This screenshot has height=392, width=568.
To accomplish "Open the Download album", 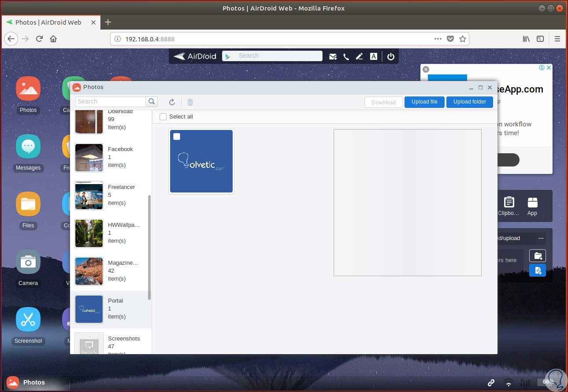I will [111, 123].
